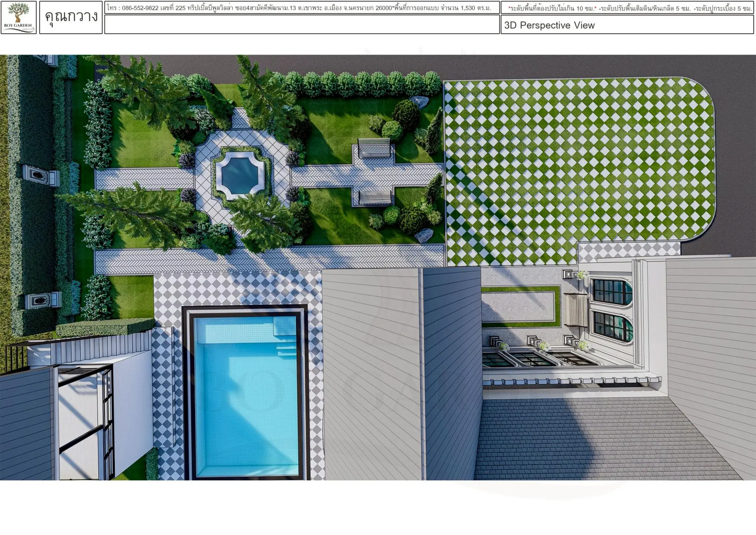Click the boulder near top hedge row
This screenshot has height=535, width=756.
coord(420,102)
